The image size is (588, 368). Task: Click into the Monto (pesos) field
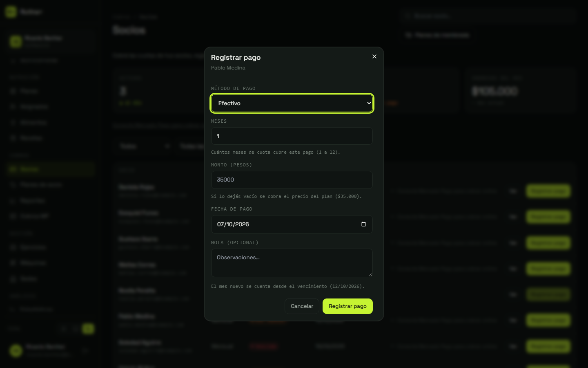pyautogui.click(x=292, y=180)
